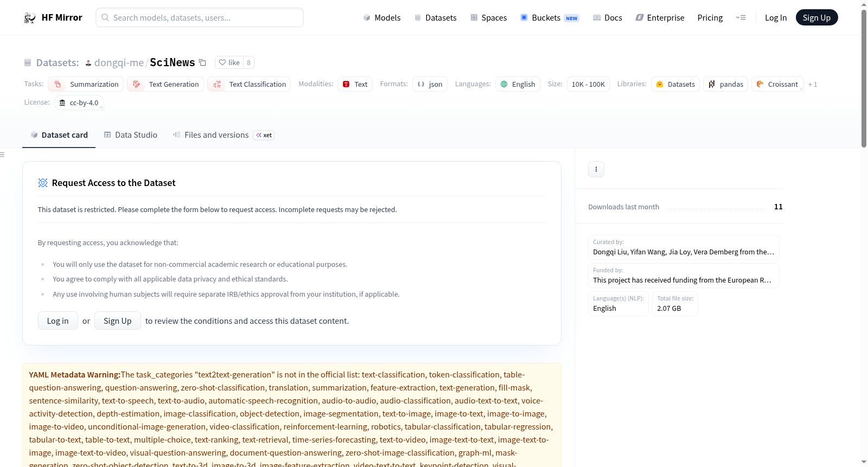Select the Text Classification task tag
868x467 pixels.
point(249,84)
